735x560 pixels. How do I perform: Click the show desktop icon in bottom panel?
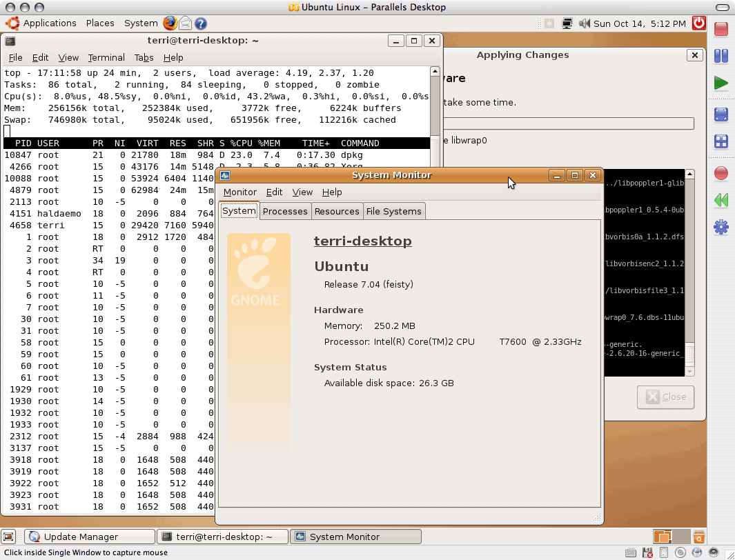pos(9,537)
